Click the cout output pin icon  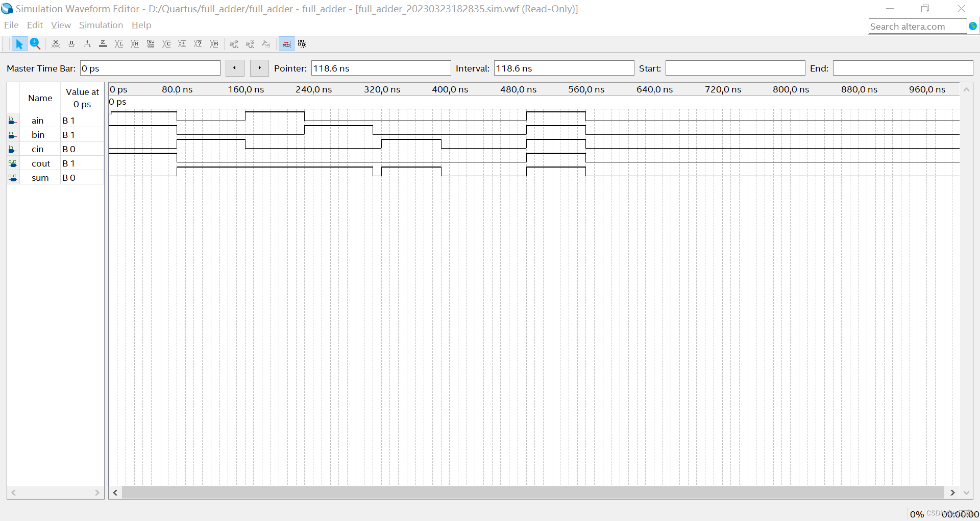pyautogui.click(x=12, y=163)
